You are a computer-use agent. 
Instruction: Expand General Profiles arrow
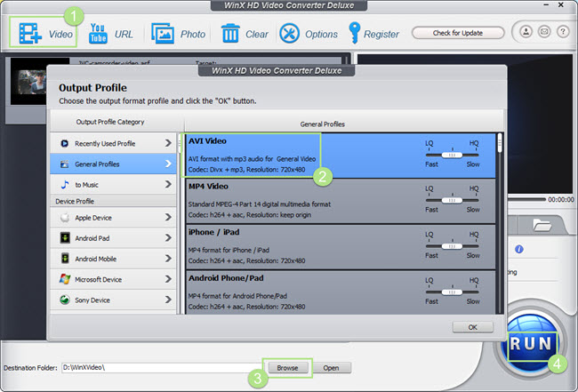(x=168, y=164)
